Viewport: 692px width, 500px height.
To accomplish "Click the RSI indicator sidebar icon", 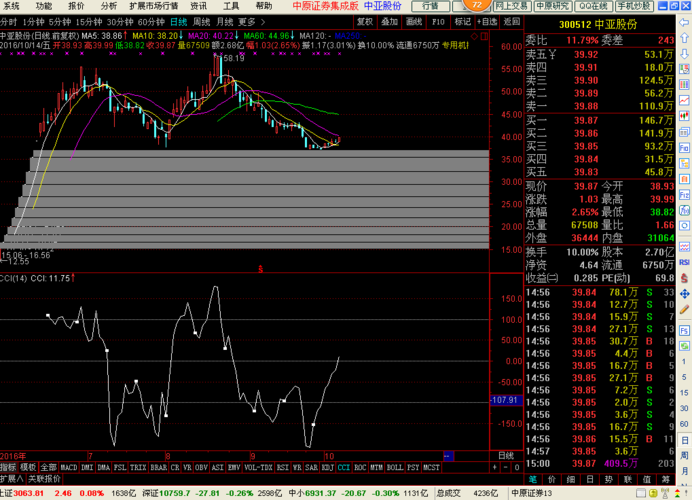I will 684,263.
